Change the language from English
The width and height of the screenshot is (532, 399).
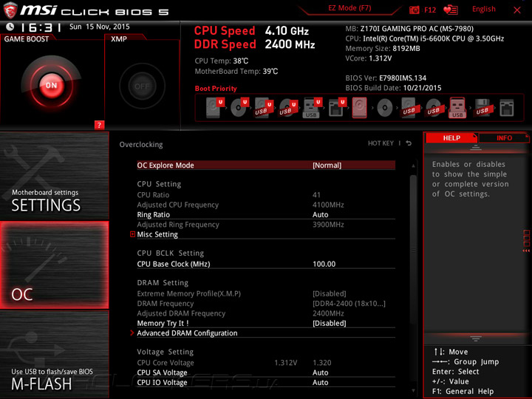483,9
